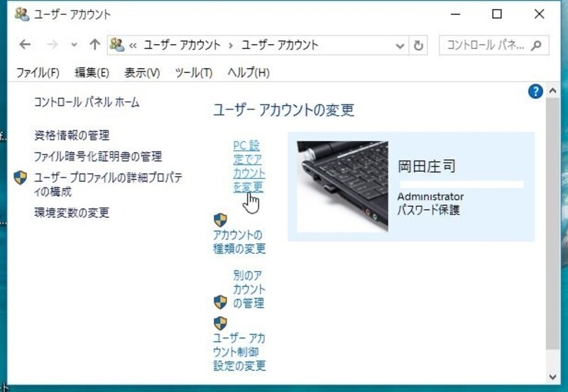The height and width of the screenshot is (392, 568).
Task: Open 別のアカウントの管理 link
Action: point(248,289)
